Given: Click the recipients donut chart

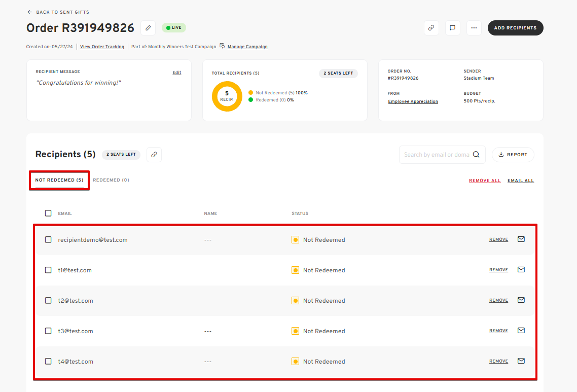Looking at the screenshot, I should [x=227, y=96].
